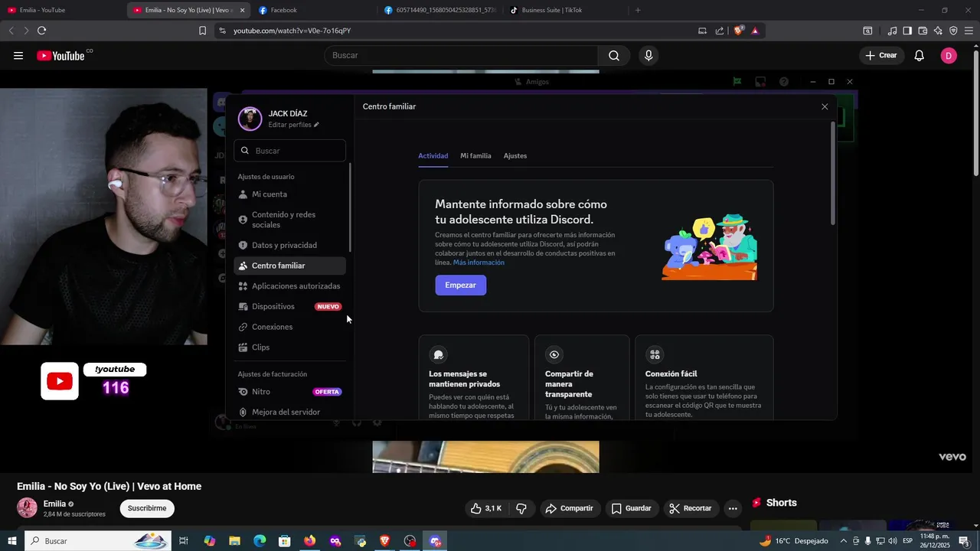Click the Discord settings Buscar field

click(289, 151)
